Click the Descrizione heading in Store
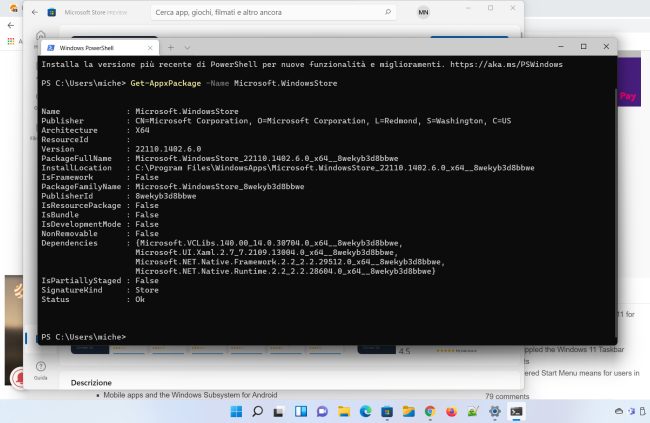650x423 pixels. point(91,382)
